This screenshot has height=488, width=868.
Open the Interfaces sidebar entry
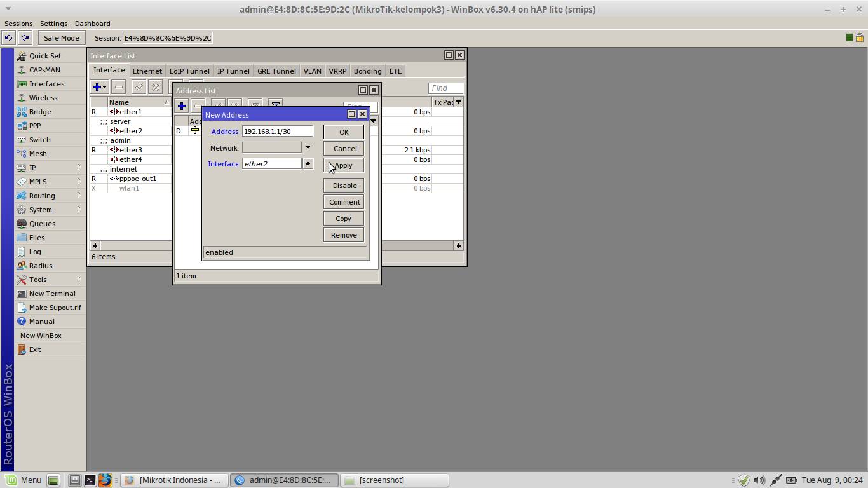click(46, 84)
